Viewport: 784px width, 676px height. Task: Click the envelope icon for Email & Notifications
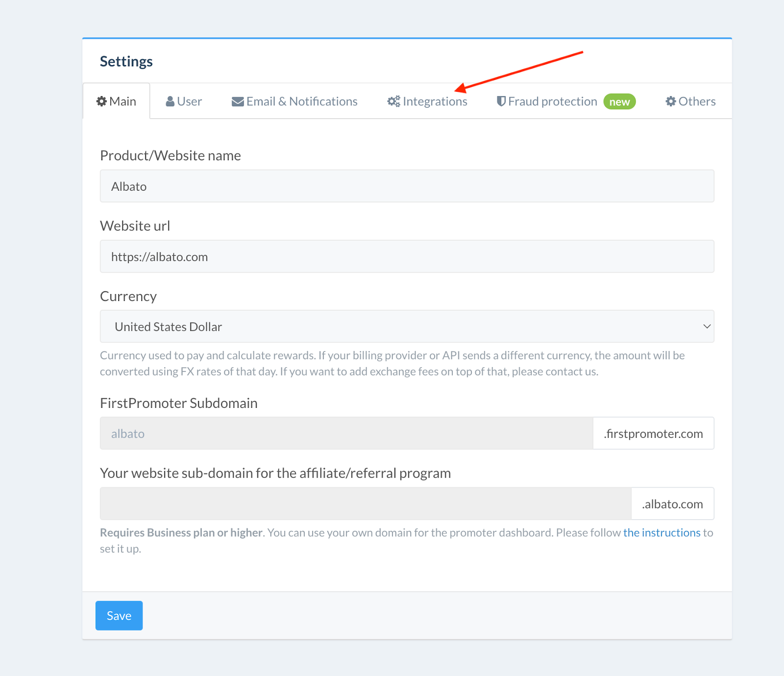coord(238,101)
